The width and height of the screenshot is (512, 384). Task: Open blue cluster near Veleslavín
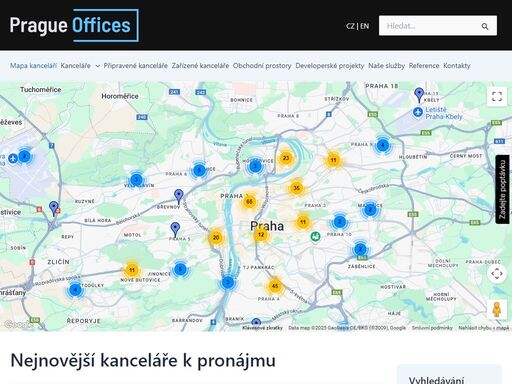click(136, 180)
